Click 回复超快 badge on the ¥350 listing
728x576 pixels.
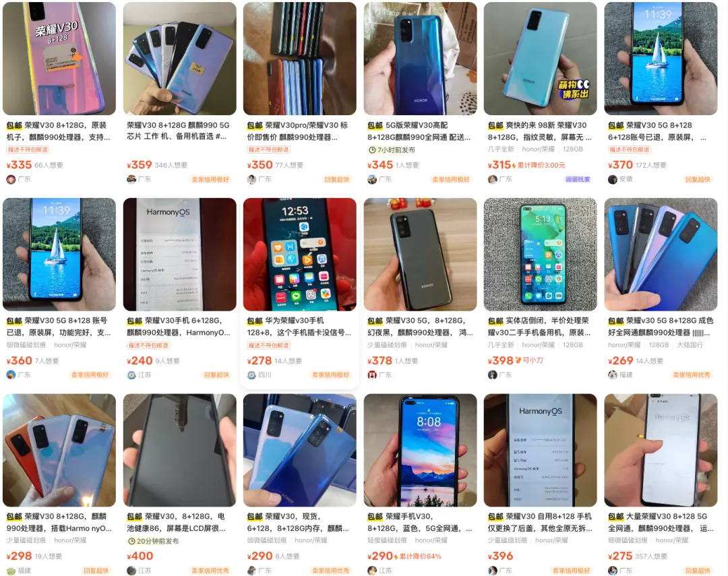[x=336, y=180]
